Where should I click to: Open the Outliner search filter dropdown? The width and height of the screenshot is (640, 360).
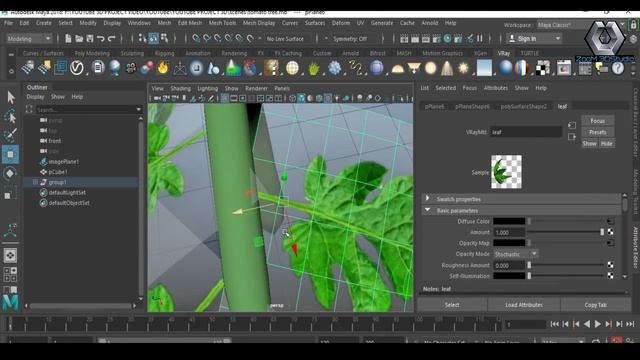(138, 109)
